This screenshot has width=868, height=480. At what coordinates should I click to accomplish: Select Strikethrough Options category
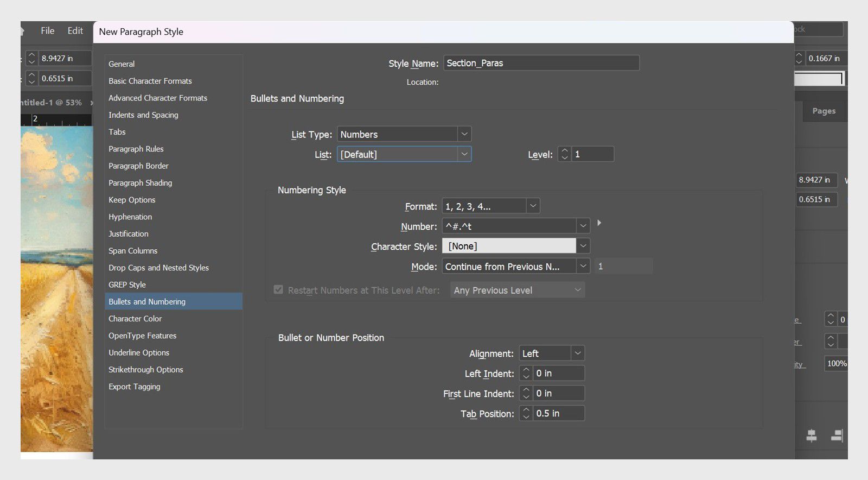coord(173,369)
